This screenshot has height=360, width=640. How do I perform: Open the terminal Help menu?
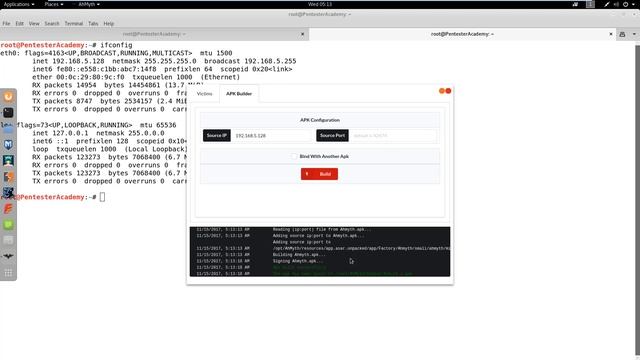(109, 24)
